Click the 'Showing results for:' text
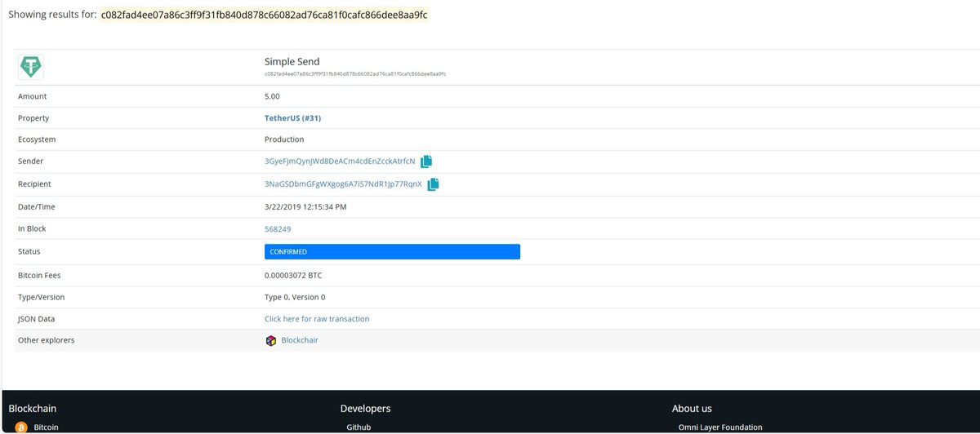The height and width of the screenshot is (434, 980). click(x=51, y=15)
